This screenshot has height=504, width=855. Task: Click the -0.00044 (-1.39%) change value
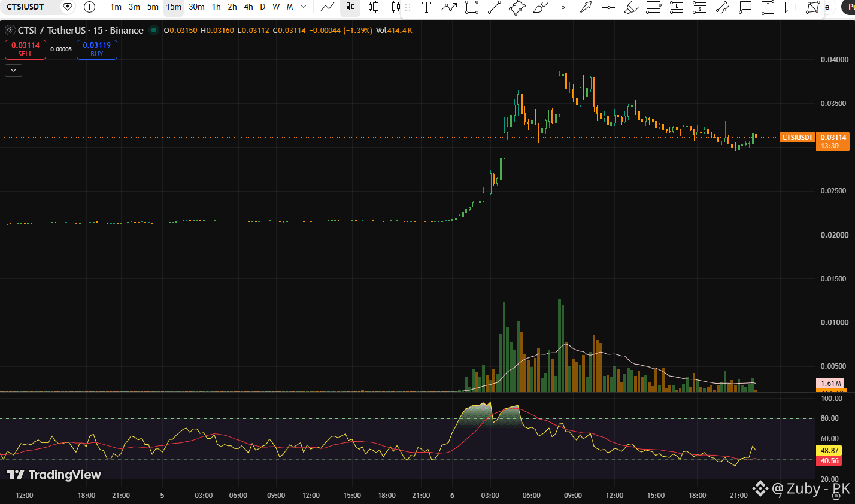(341, 30)
